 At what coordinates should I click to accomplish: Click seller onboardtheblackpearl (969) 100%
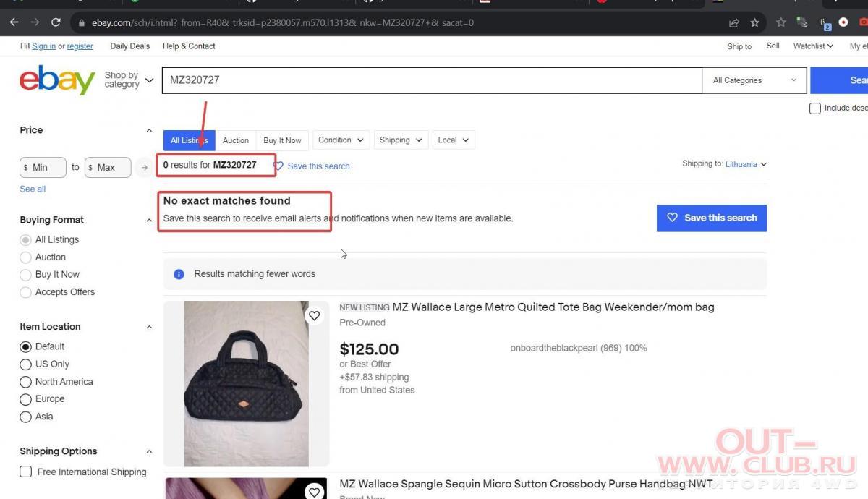coord(579,348)
